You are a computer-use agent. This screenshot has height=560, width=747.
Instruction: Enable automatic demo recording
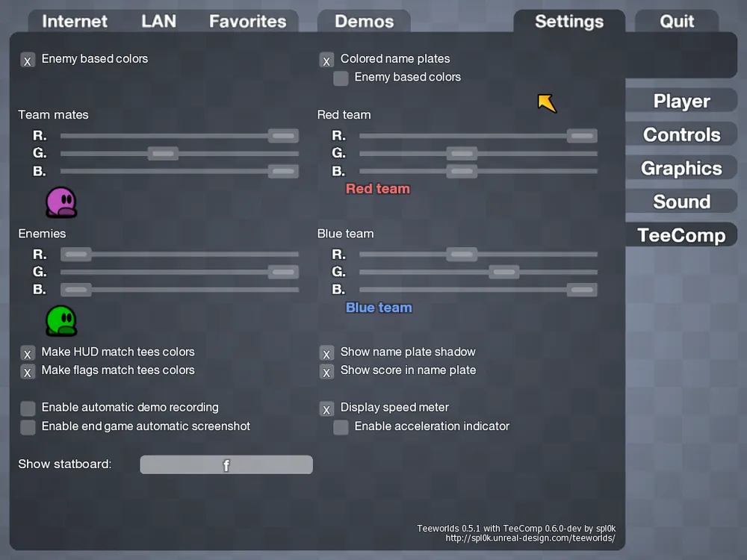[x=28, y=408]
